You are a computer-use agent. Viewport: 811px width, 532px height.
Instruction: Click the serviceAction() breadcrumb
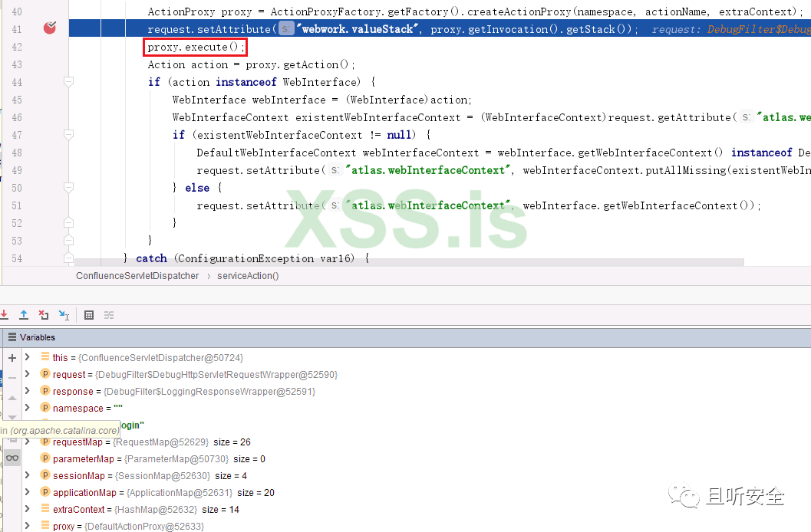click(x=248, y=276)
